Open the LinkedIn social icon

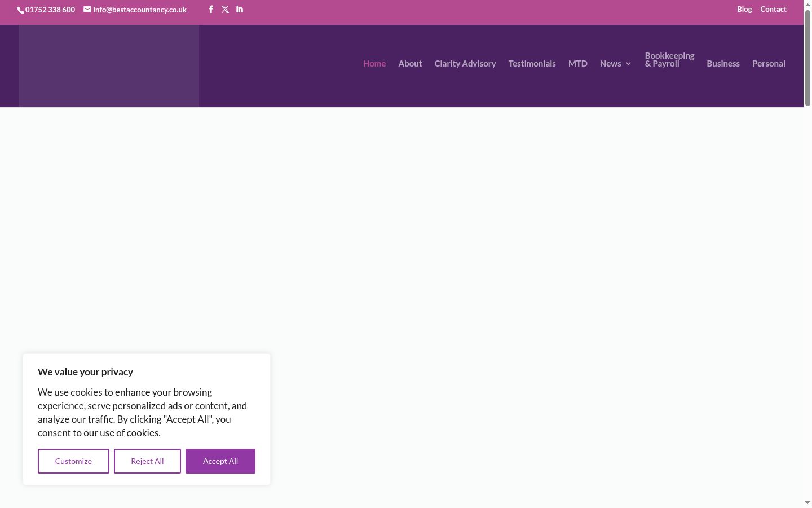tap(240, 9)
